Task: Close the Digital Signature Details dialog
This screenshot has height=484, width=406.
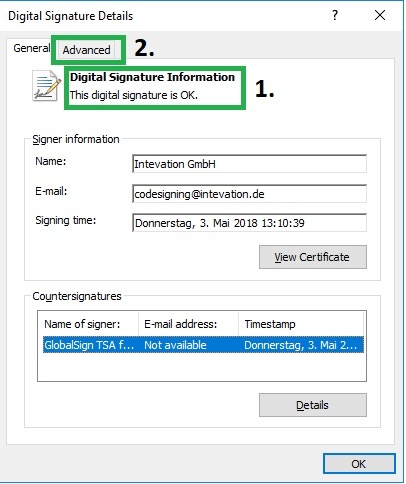Action: (x=380, y=15)
